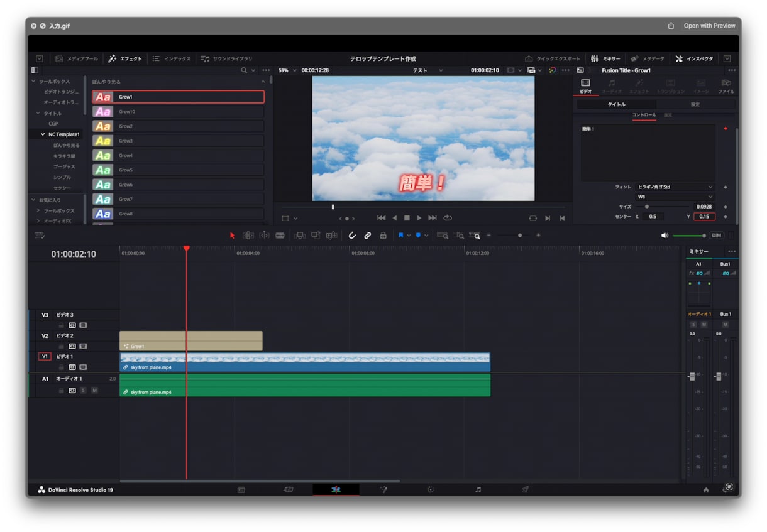Add a flag with the blue flag icon
This screenshot has width=767, height=532.
coord(400,236)
